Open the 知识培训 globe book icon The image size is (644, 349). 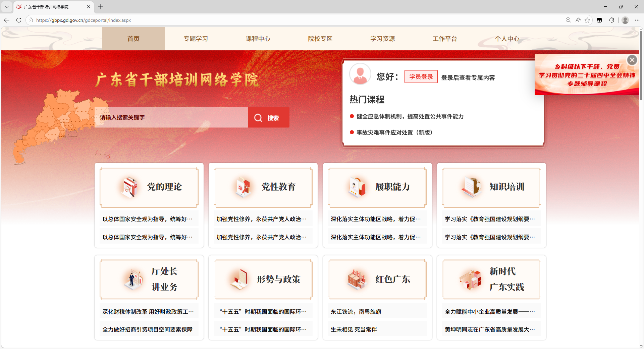[471, 187]
